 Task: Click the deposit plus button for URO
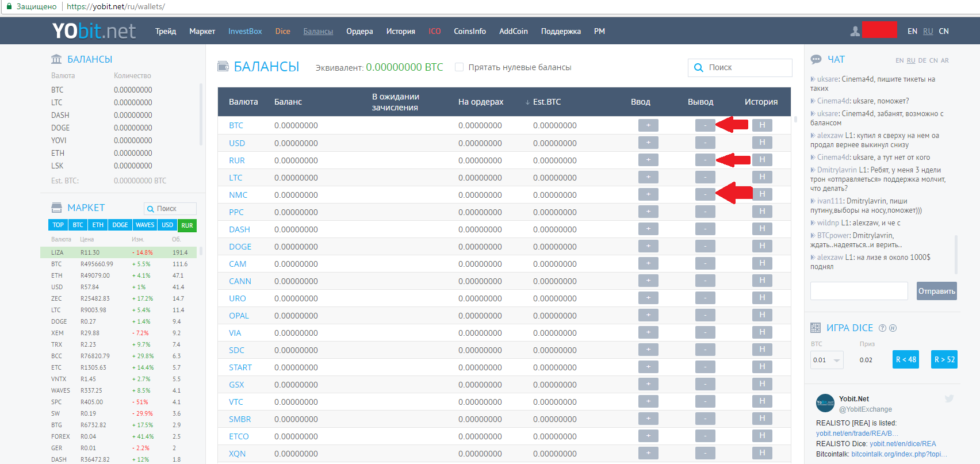pyautogui.click(x=648, y=298)
